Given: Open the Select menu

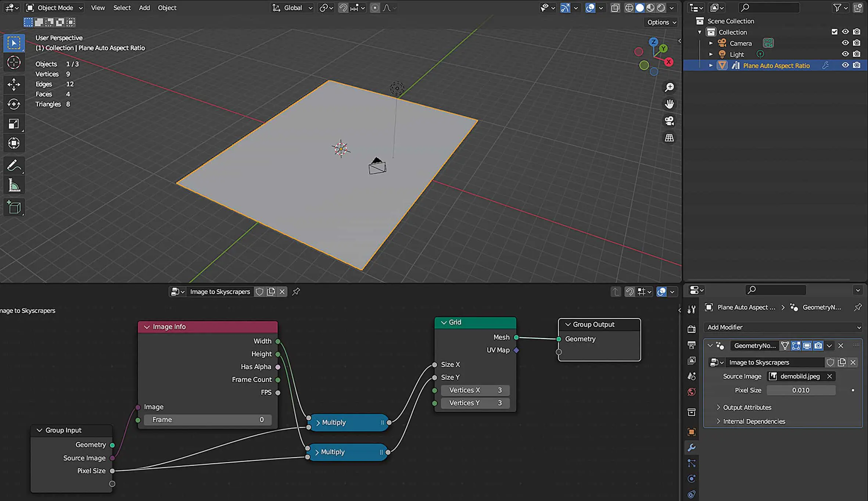Looking at the screenshot, I should click(x=122, y=8).
